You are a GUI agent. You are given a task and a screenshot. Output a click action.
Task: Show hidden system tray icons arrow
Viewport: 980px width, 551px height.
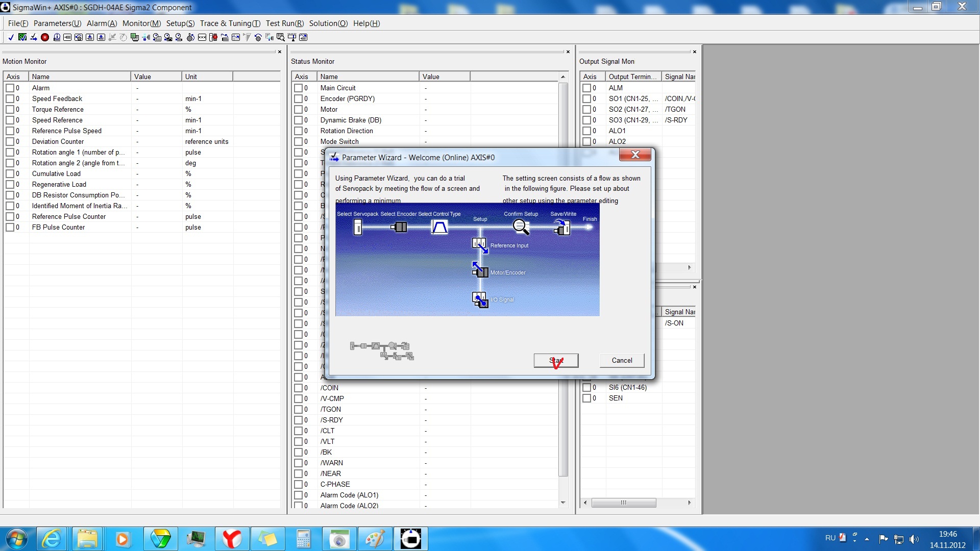pyautogui.click(x=867, y=539)
